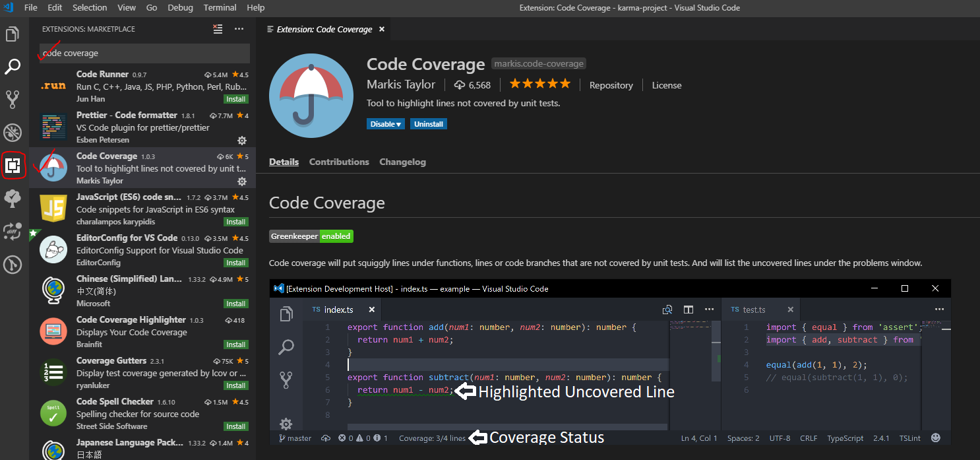The height and width of the screenshot is (460, 980).
Task: Click the demo screenshot image in details
Action: click(x=610, y=362)
